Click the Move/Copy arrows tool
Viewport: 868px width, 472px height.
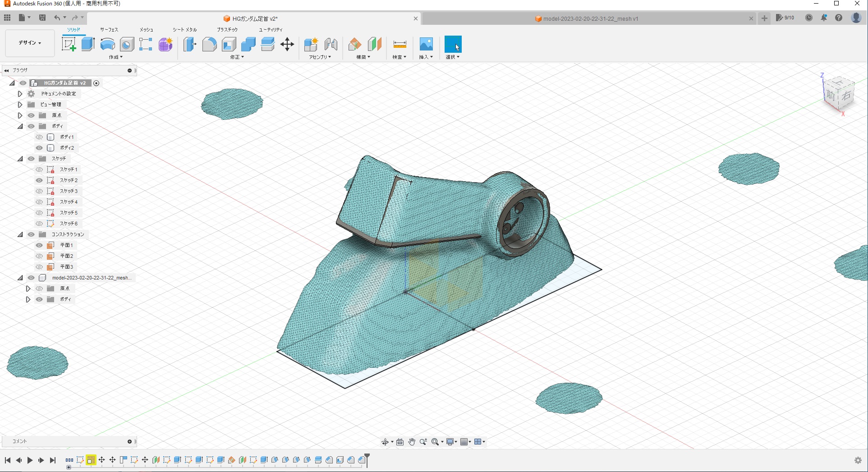coord(287,44)
